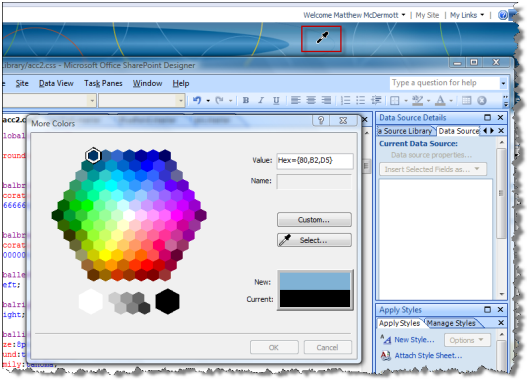This screenshot has height=382, width=529.
Task: Click the Hex Value input field
Action: click(x=315, y=161)
